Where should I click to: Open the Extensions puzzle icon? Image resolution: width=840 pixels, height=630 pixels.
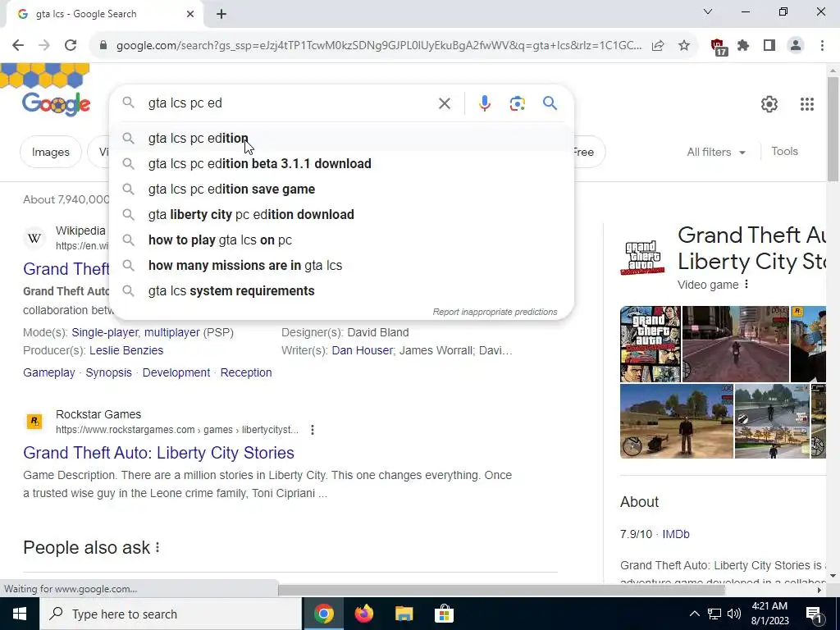[x=743, y=46]
